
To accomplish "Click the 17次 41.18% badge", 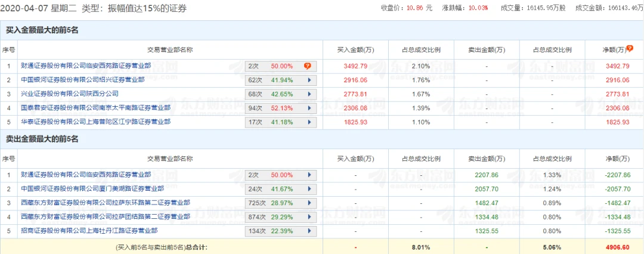I will click(281, 122).
